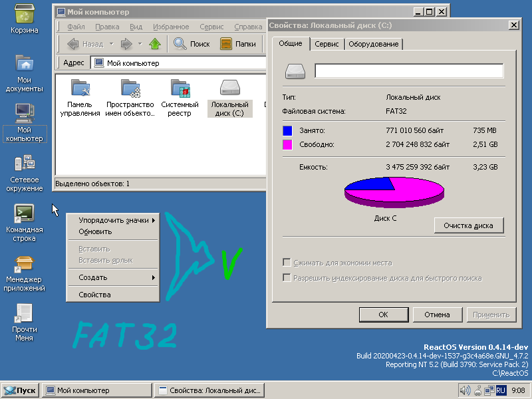
Task: Click the Мой компьютер address bar field
Action: coord(178,63)
